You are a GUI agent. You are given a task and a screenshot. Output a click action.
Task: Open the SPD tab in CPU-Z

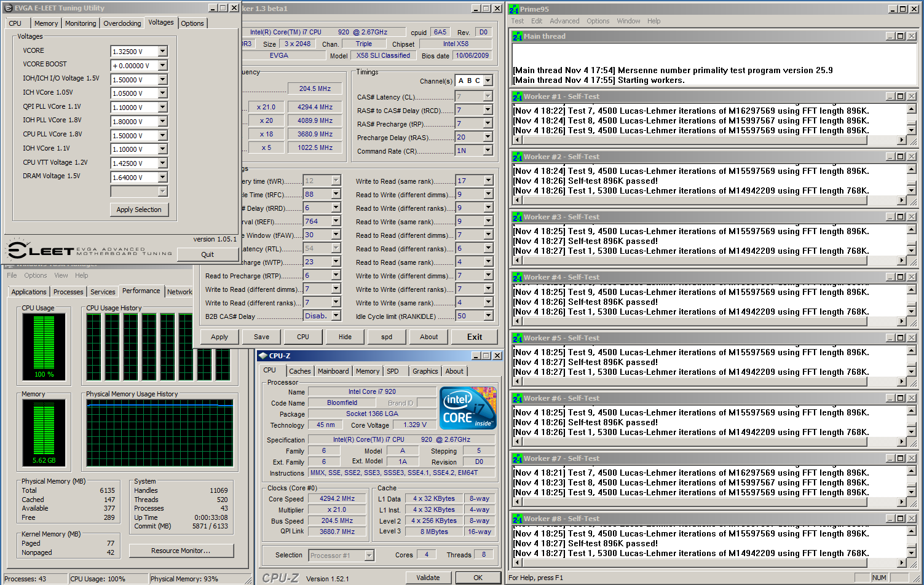coord(393,371)
